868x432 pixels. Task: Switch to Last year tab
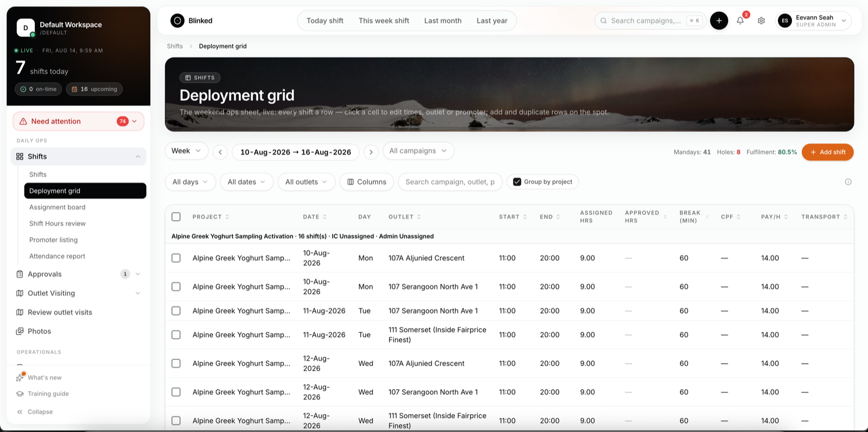[x=492, y=21]
